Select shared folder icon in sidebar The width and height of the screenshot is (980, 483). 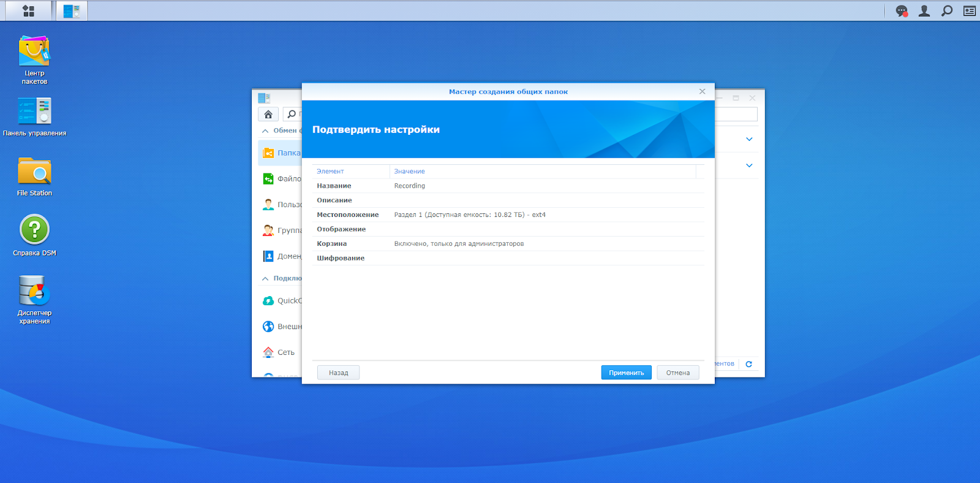(x=268, y=153)
